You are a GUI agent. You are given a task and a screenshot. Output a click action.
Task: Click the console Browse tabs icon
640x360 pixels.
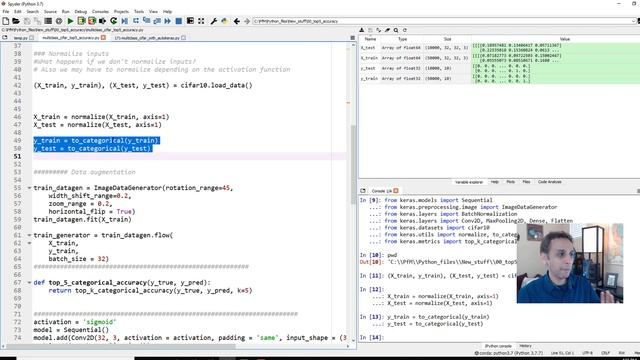click(x=363, y=191)
